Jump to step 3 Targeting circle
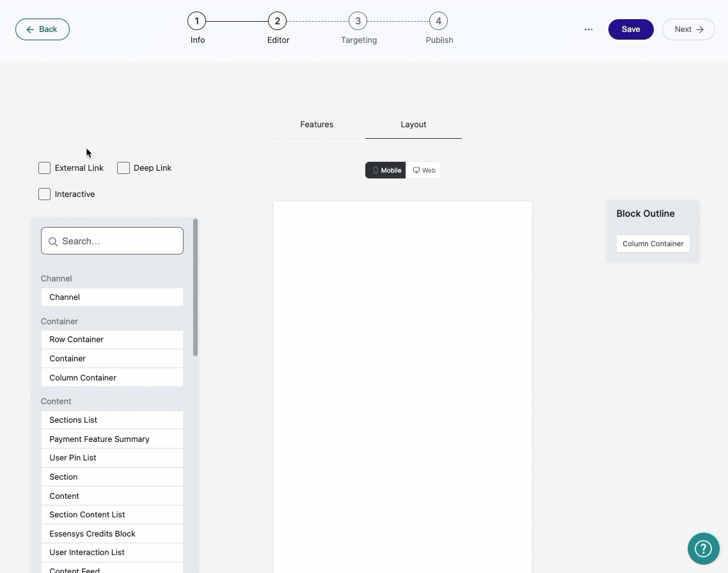 (x=358, y=21)
